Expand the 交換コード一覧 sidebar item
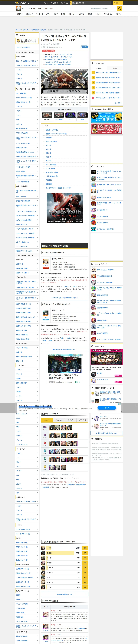This screenshot has width=138, height=644. pos(27,197)
